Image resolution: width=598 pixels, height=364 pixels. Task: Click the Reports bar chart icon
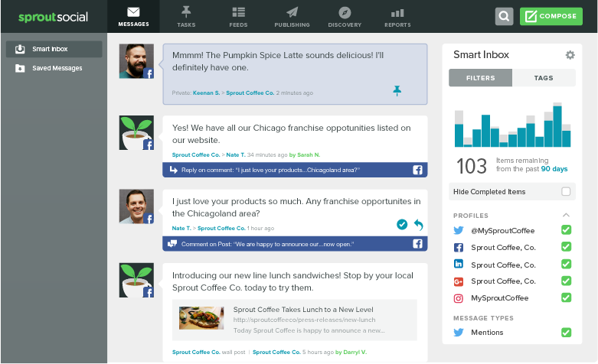[x=397, y=13]
